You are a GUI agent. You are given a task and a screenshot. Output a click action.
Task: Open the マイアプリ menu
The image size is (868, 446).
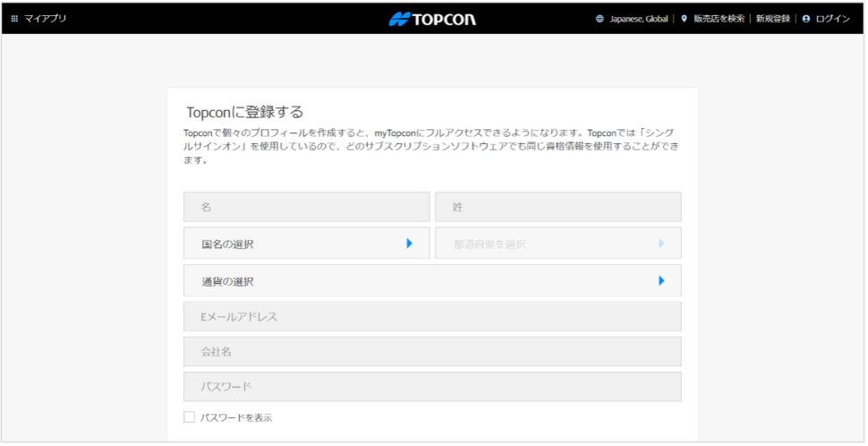coord(45,19)
